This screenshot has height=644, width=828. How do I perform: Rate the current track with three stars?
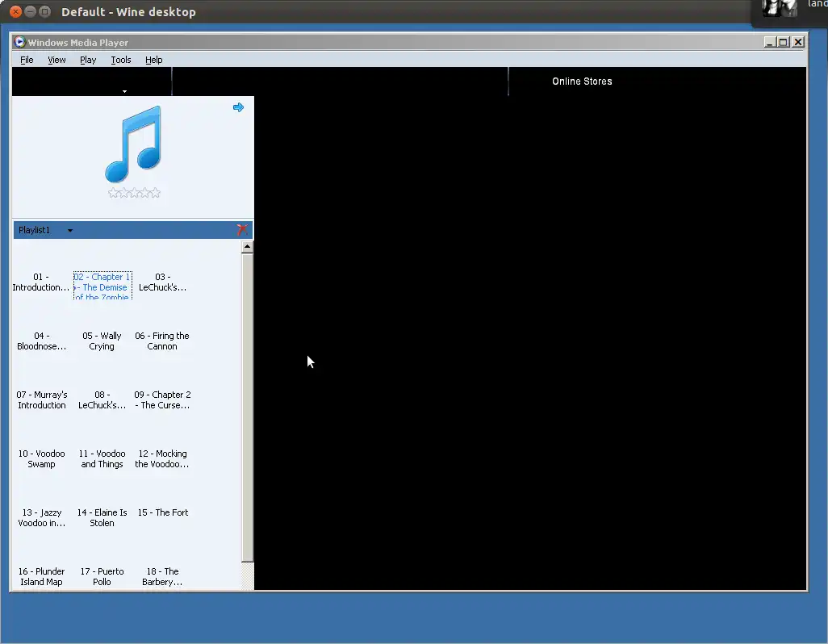(x=133, y=192)
